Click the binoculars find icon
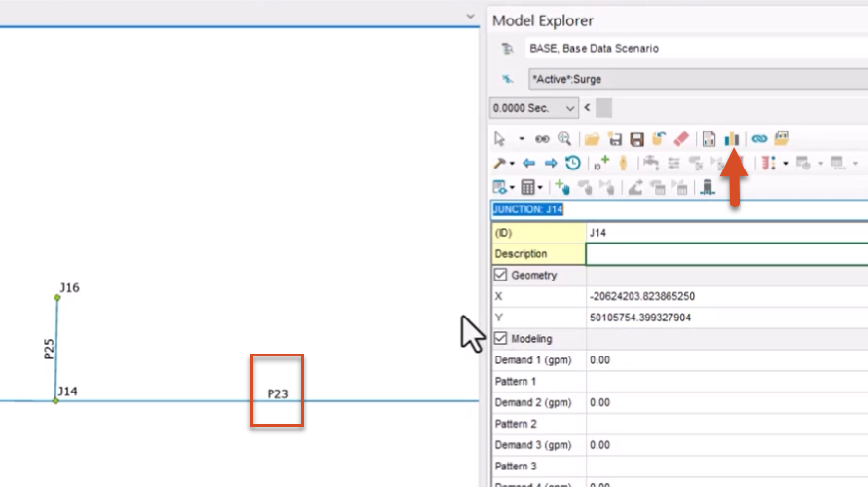The image size is (868, 487). [542, 139]
